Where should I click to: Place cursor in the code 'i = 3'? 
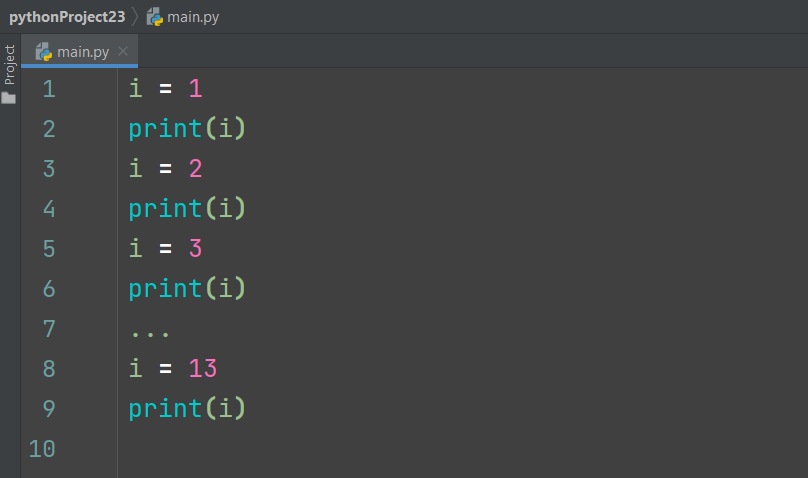tap(165, 248)
